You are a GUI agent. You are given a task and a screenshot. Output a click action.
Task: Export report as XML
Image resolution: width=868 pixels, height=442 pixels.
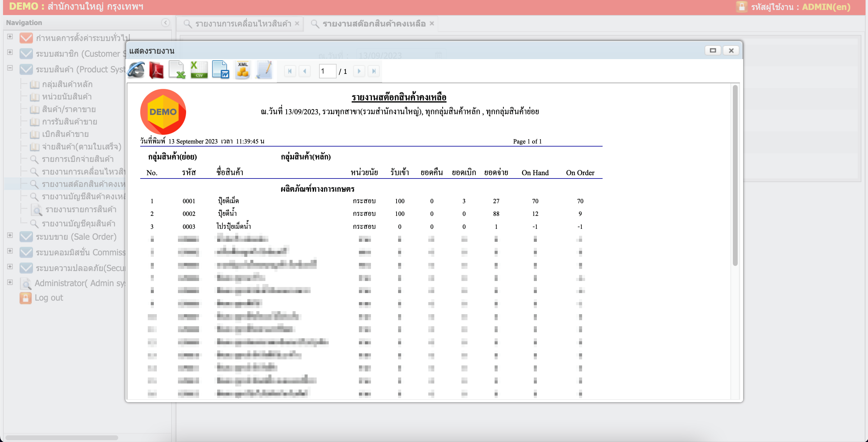pos(242,71)
